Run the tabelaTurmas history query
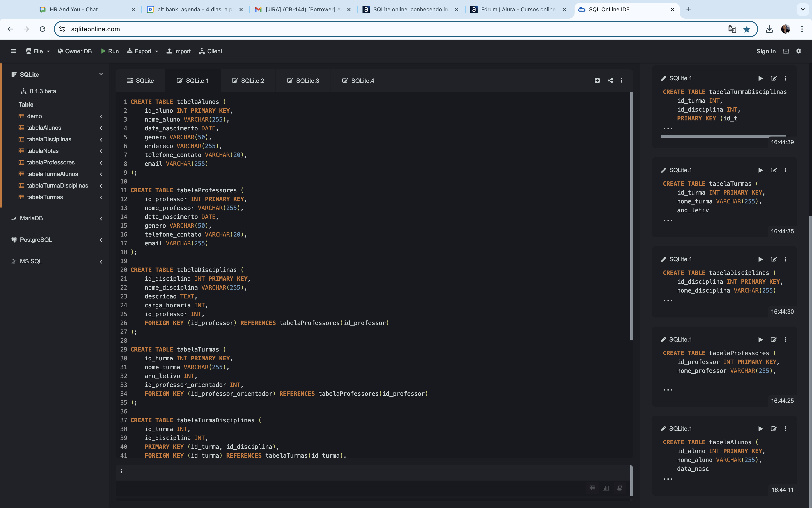812x508 pixels. [761, 170]
